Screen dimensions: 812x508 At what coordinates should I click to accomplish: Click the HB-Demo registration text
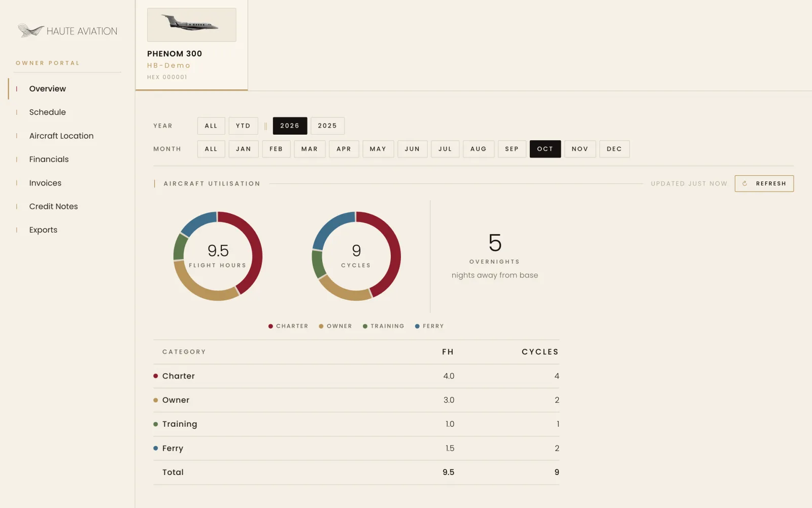tap(169, 66)
